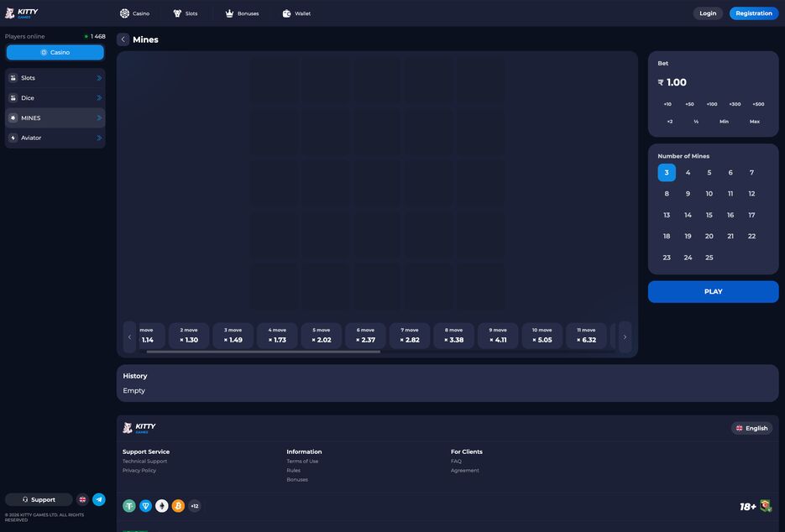
Task: Open Casino from the top navigation
Action: point(134,13)
